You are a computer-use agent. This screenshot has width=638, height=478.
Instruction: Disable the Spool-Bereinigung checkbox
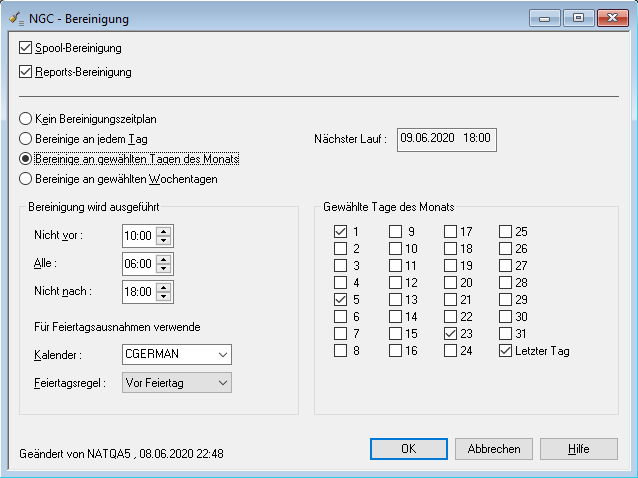coord(26,47)
